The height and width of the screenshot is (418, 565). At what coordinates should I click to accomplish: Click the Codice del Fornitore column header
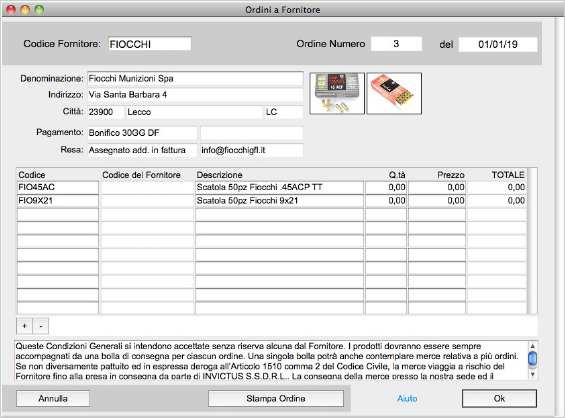click(141, 175)
